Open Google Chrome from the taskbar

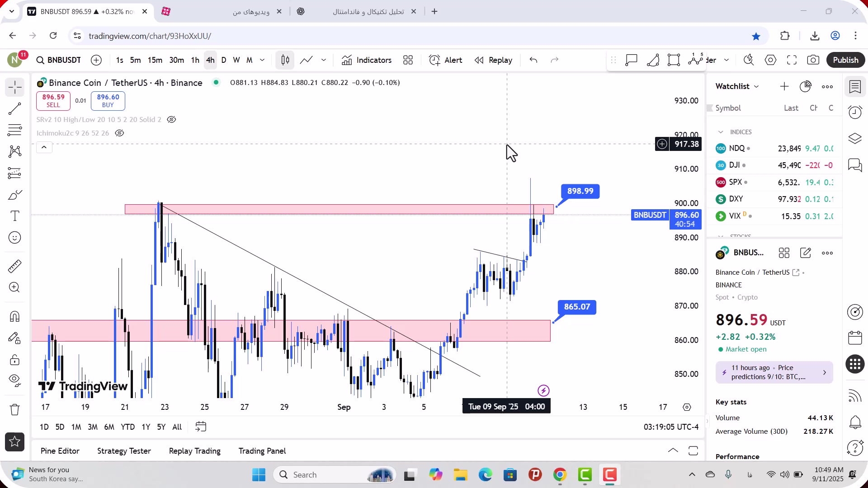pyautogui.click(x=560, y=475)
